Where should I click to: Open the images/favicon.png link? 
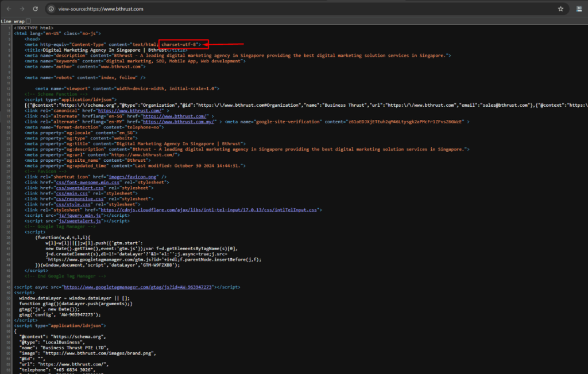133,177
